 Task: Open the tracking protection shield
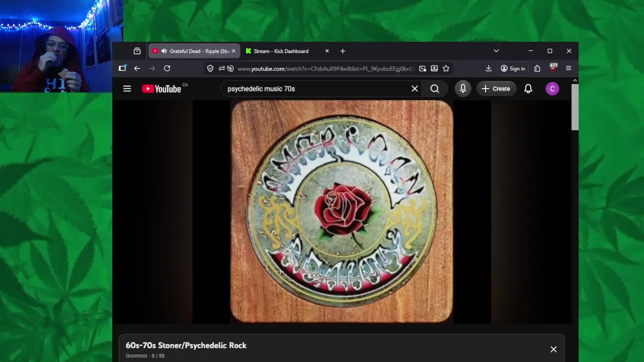pos(210,68)
